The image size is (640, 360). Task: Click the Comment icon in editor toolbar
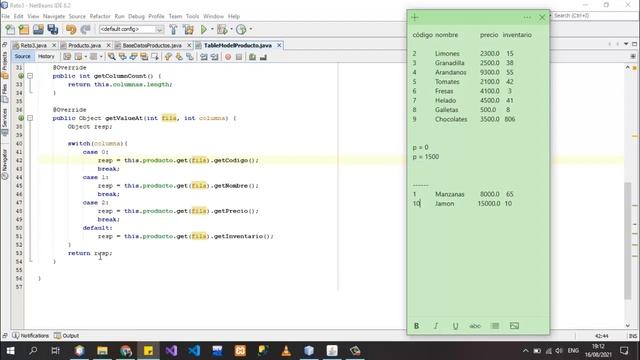[252, 57]
